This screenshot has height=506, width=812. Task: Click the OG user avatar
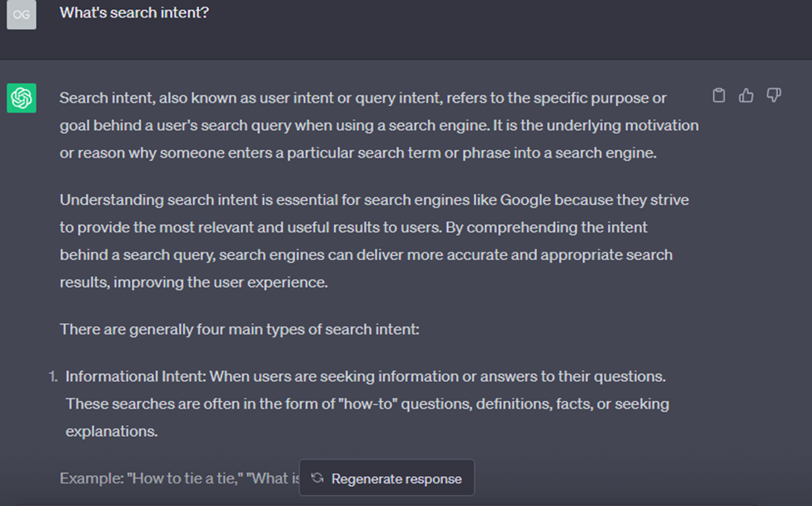(x=22, y=14)
